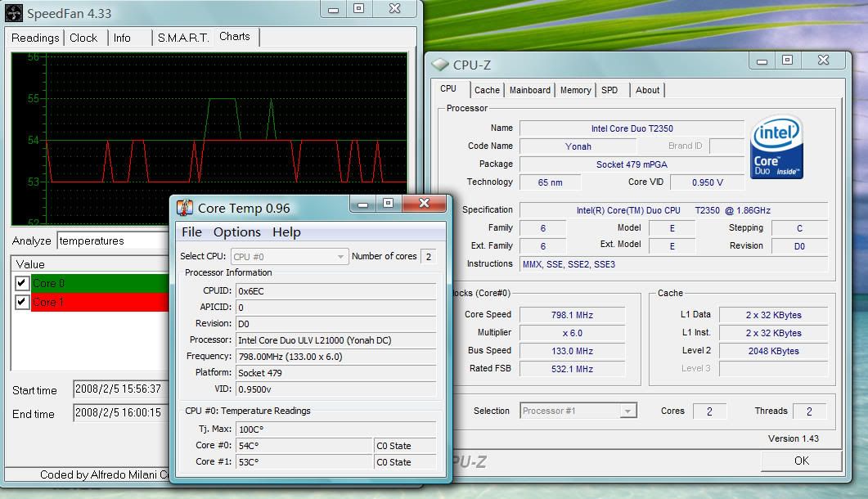Select the Charts tab in SpeedFan
This screenshot has height=499, width=868.
tap(235, 37)
